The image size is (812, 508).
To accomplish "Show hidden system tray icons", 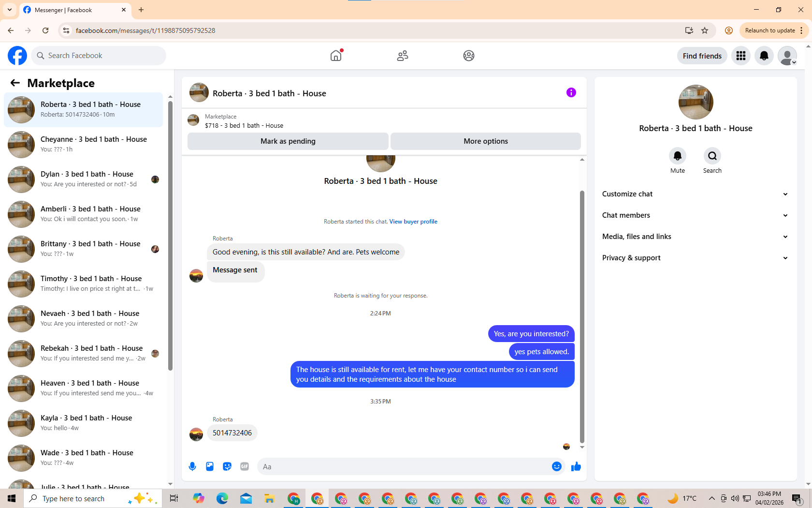I will click(x=711, y=498).
